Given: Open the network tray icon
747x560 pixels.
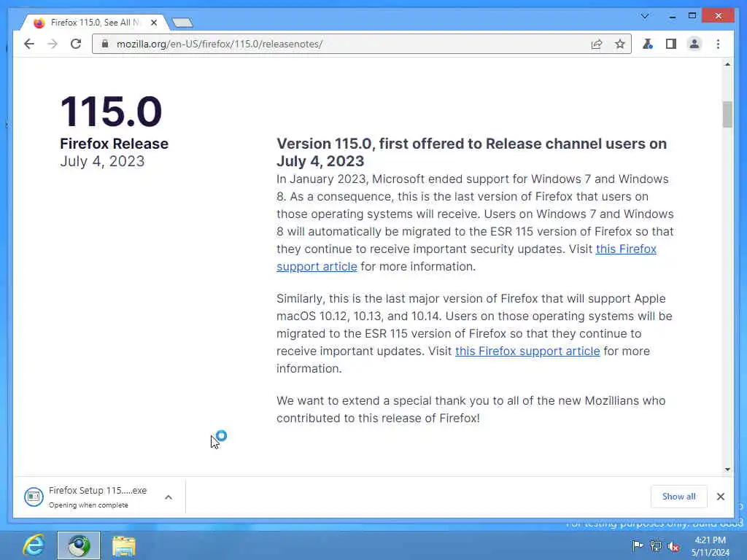Looking at the screenshot, I should pyautogui.click(x=656, y=545).
